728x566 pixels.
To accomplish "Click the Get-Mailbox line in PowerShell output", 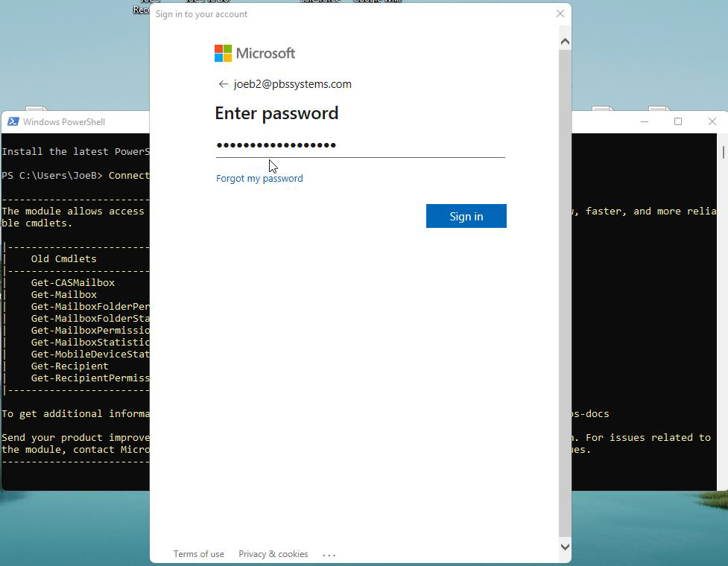I will coord(64,294).
